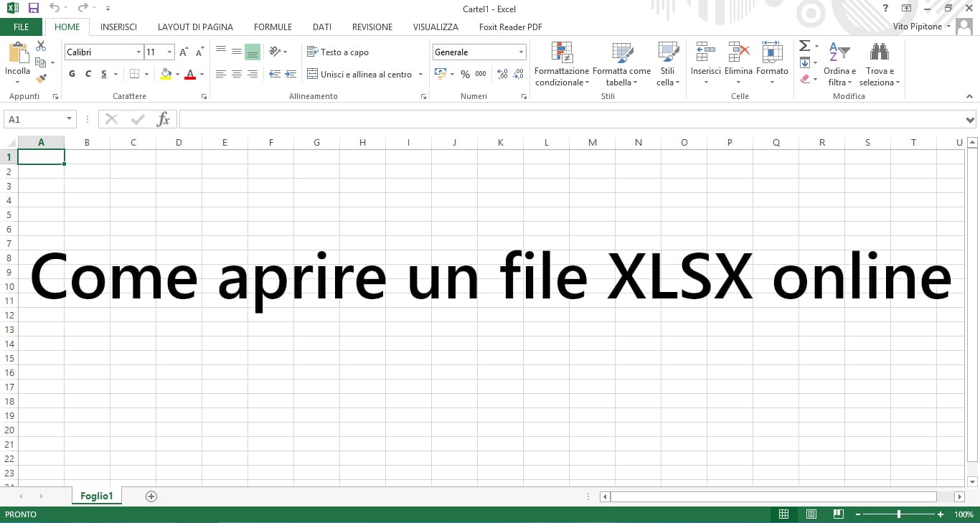Add a new sheet with the plus button
Viewport: 980px width, 523px height.
pyautogui.click(x=151, y=496)
